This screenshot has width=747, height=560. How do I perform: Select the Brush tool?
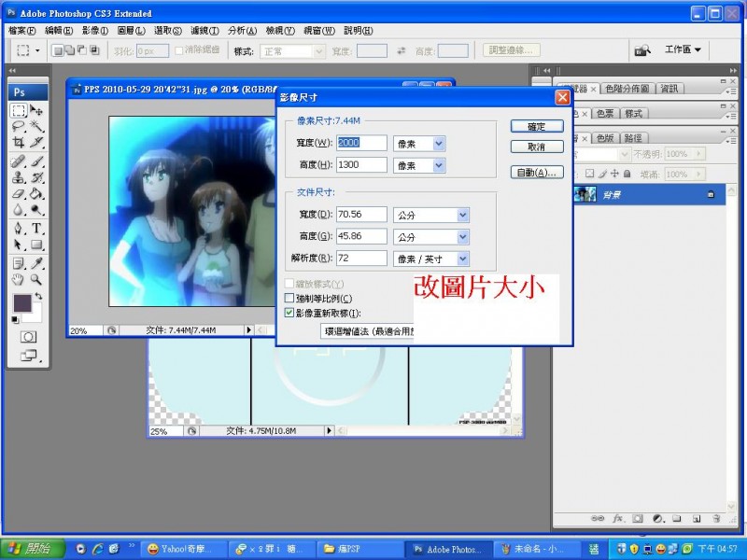click(36, 161)
